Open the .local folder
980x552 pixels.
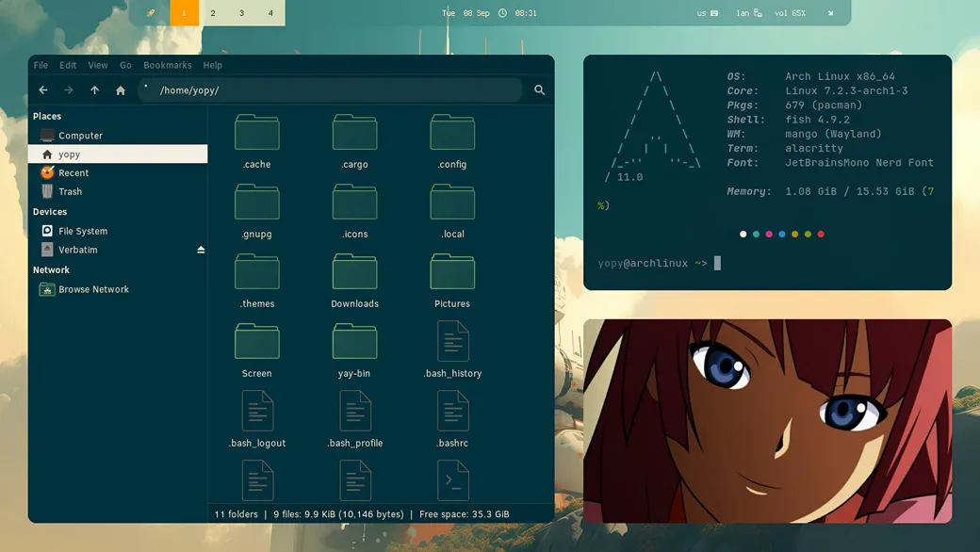[452, 211]
